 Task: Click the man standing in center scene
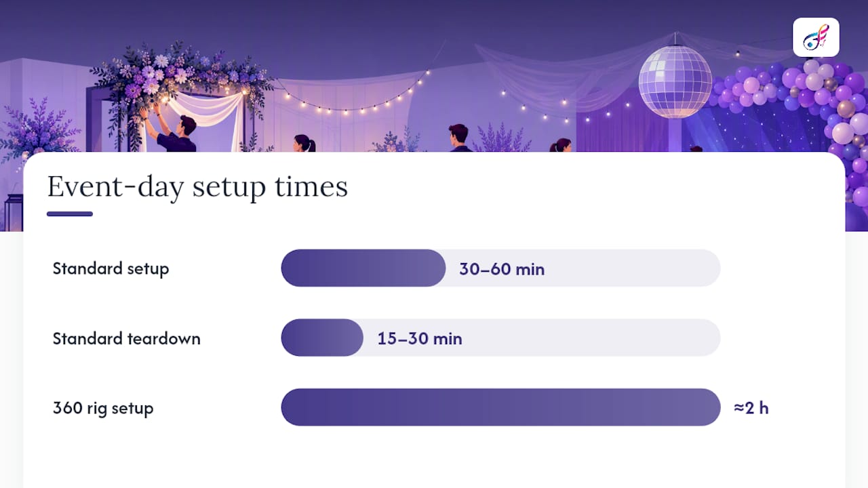coord(459,138)
